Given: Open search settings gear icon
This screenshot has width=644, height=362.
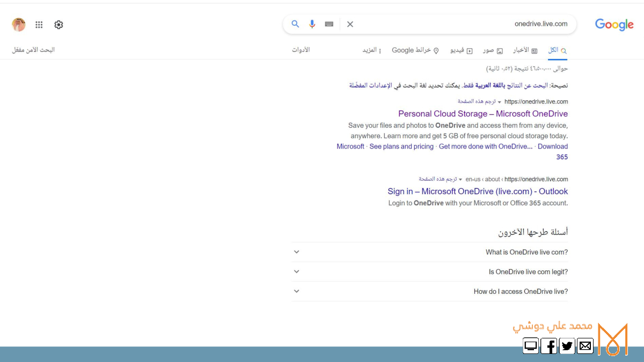Looking at the screenshot, I should 58,25.
